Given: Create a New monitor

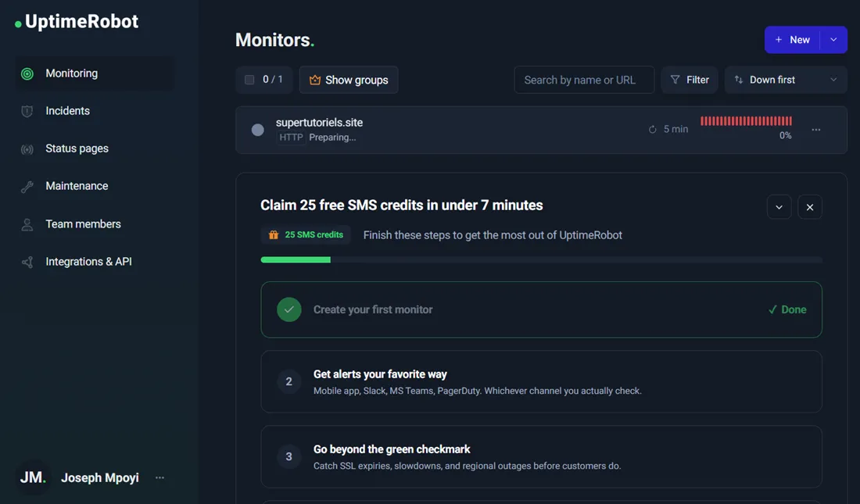Looking at the screenshot, I should tap(792, 40).
